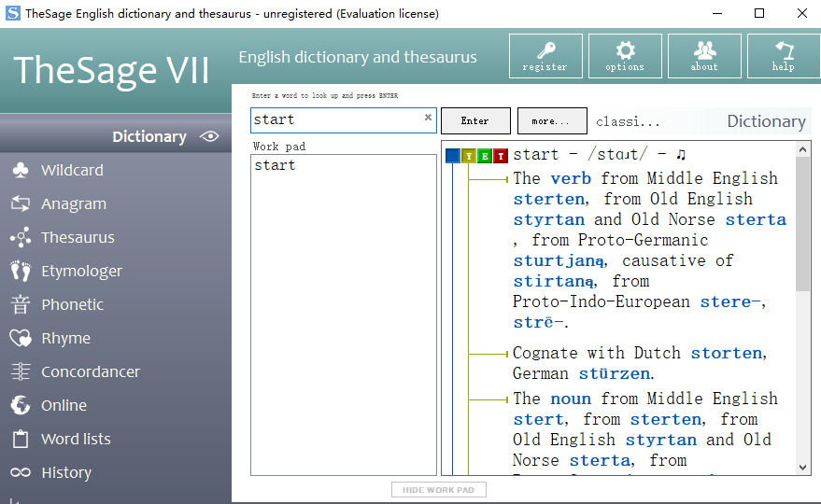Follow the Middle English 'stert' link

coord(538,419)
